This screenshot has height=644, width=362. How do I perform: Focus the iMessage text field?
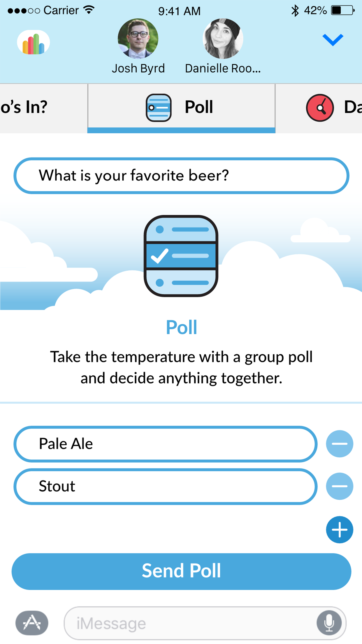(x=189, y=624)
